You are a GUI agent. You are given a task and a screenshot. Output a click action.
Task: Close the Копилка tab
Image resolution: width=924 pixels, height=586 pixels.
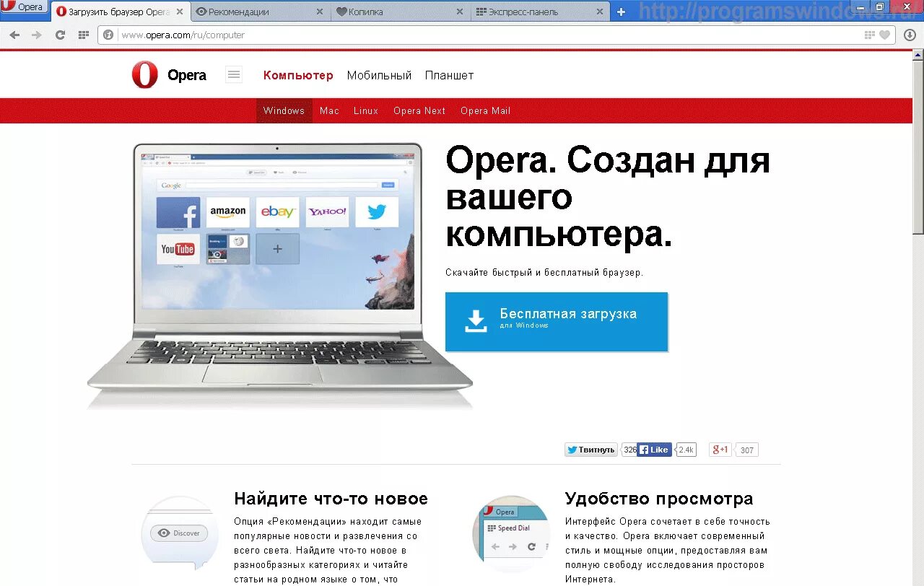[460, 12]
